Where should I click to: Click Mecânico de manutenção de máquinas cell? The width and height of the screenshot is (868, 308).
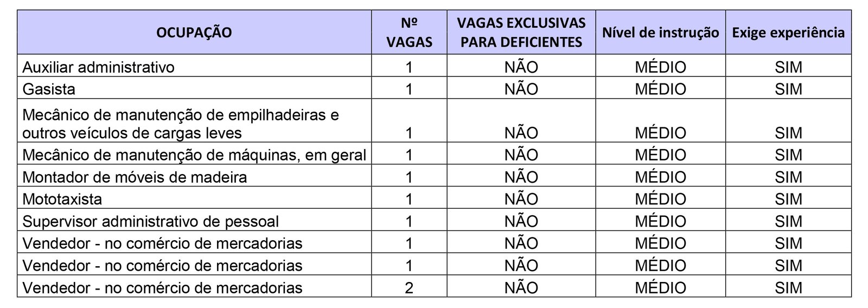194,155
